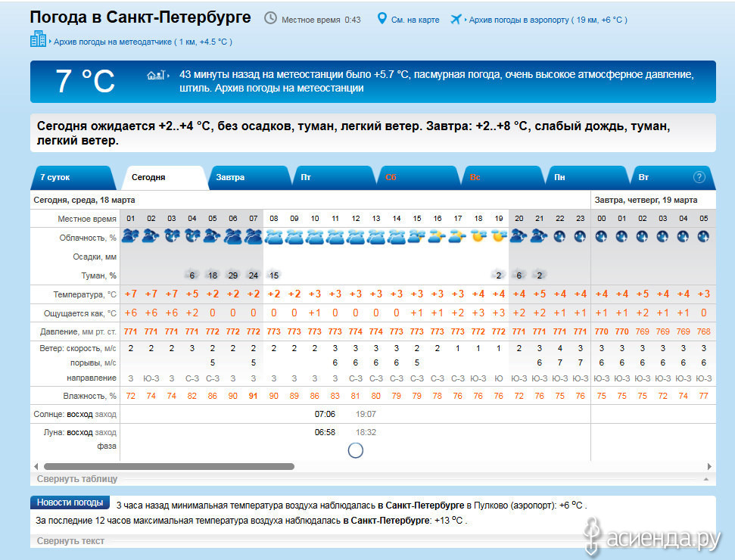Switch to the '7 суток' tab
Image resolution: width=735 pixels, height=560 pixels.
click(55, 177)
